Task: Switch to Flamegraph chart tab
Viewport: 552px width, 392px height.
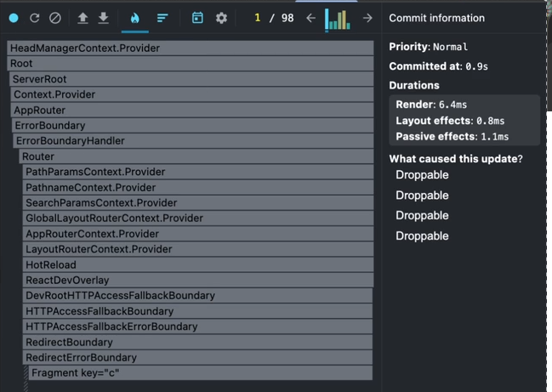Action: [x=135, y=18]
